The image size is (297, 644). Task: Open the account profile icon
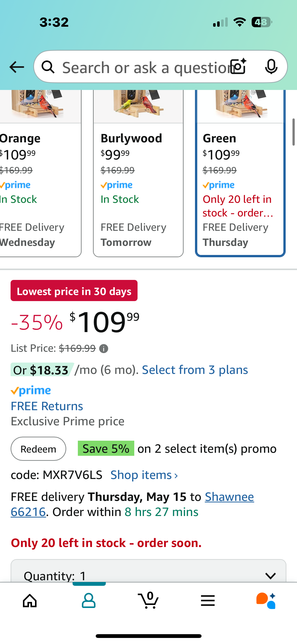[x=89, y=601]
